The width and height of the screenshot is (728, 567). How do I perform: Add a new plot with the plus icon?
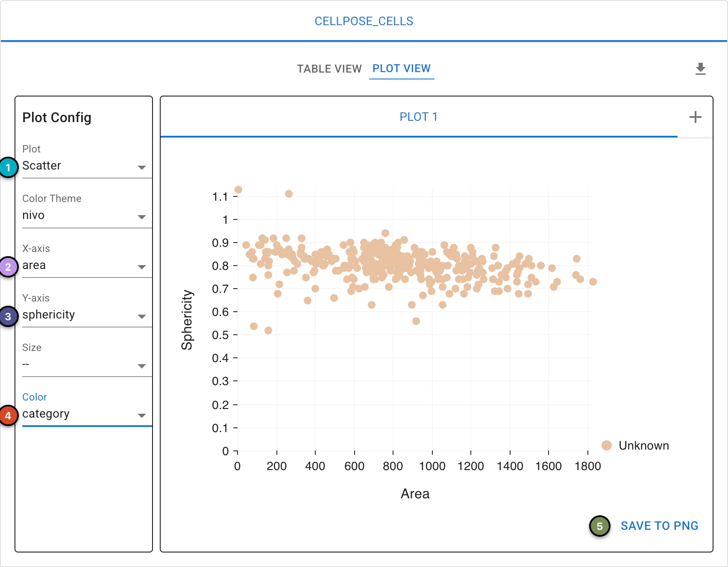tap(695, 117)
